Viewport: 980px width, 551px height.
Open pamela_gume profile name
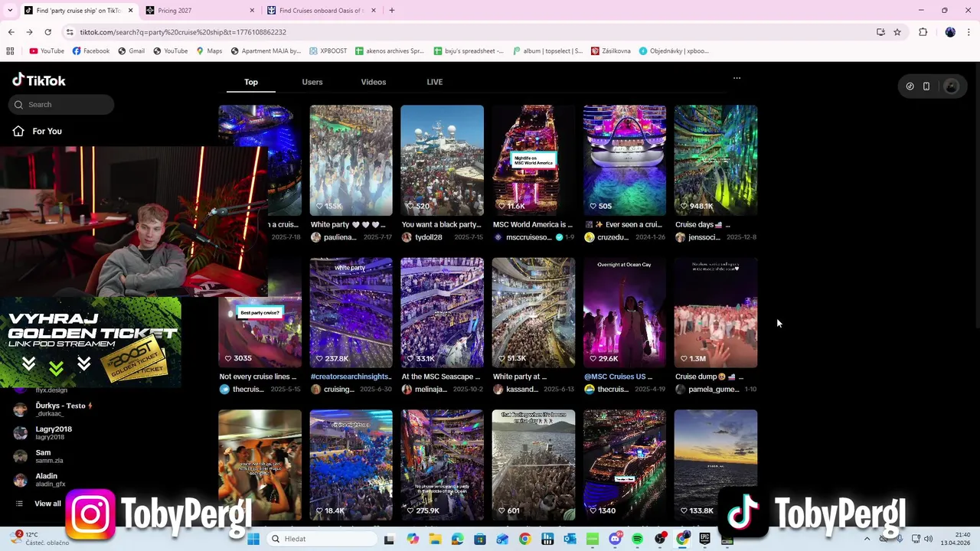coord(714,390)
